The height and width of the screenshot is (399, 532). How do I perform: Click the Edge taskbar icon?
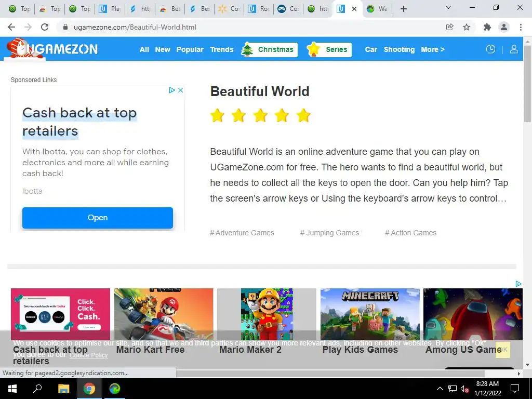click(x=115, y=389)
